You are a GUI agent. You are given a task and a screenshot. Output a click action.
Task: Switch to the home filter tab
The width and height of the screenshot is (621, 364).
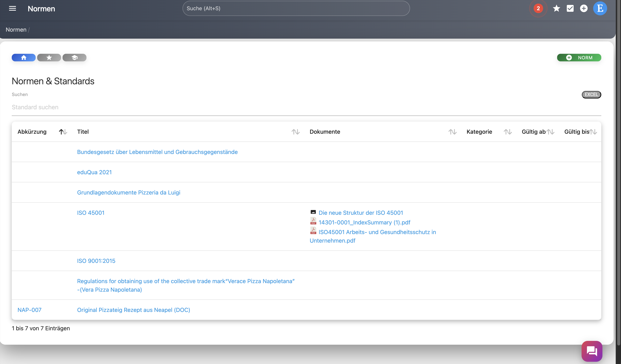24,58
